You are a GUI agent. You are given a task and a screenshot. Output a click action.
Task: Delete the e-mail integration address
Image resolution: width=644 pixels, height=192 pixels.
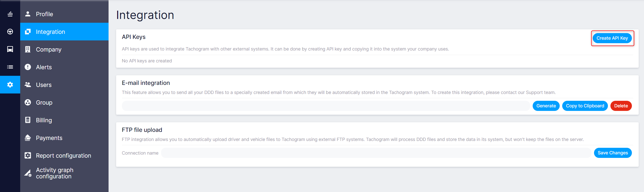(621, 106)
